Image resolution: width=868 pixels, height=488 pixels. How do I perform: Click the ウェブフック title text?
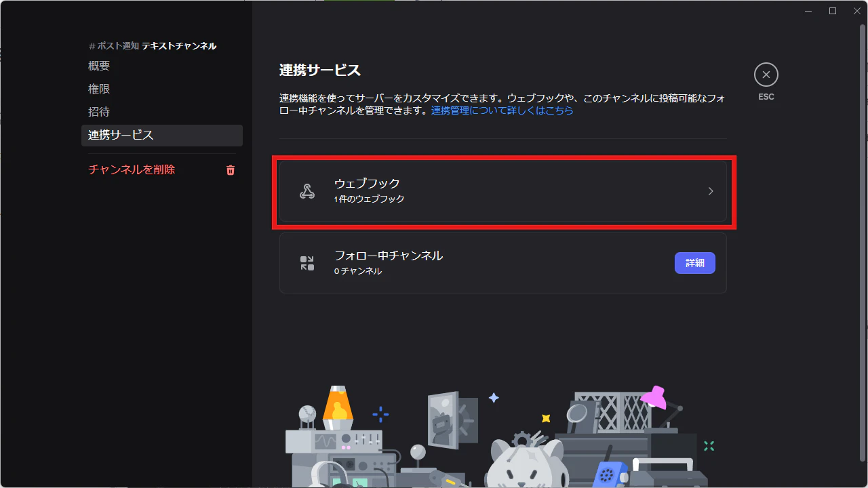click(x=367, y=184)
